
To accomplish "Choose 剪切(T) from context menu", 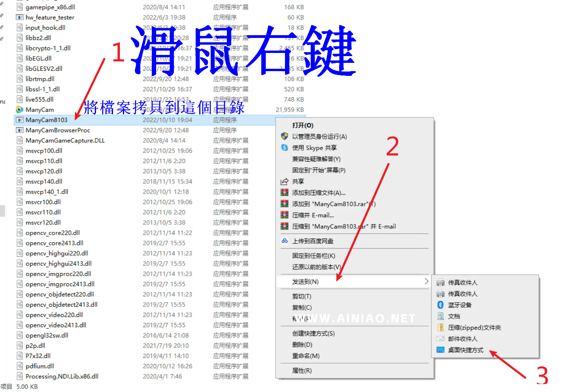I will [302, 296].
